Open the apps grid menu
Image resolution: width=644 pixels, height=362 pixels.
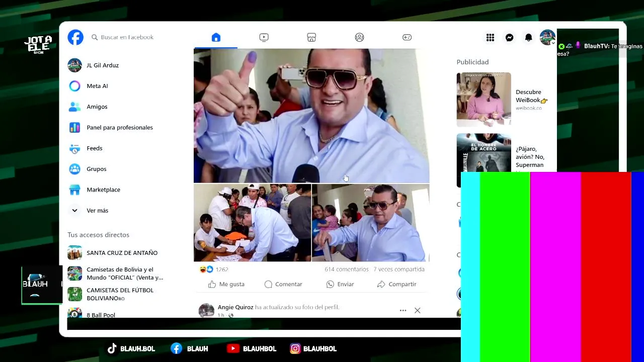click(x=490, y=37)
